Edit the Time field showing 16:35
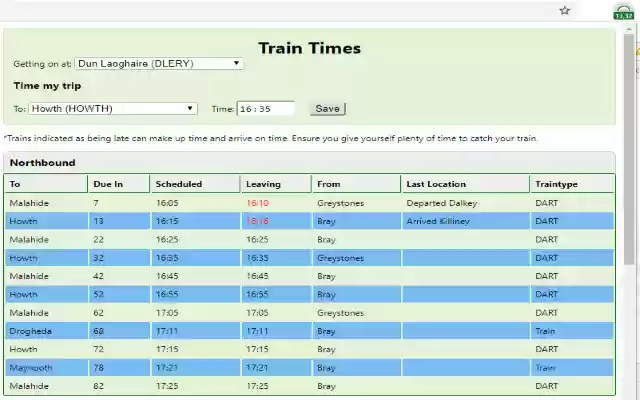This screenshot has width=640, height=400. (266, 109)
